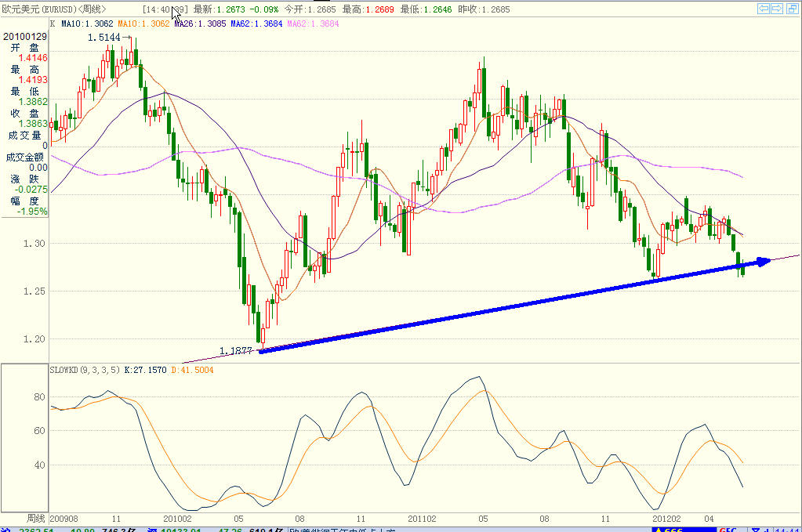
Task: Click the close price 1.3863
Action: [33, 124]
